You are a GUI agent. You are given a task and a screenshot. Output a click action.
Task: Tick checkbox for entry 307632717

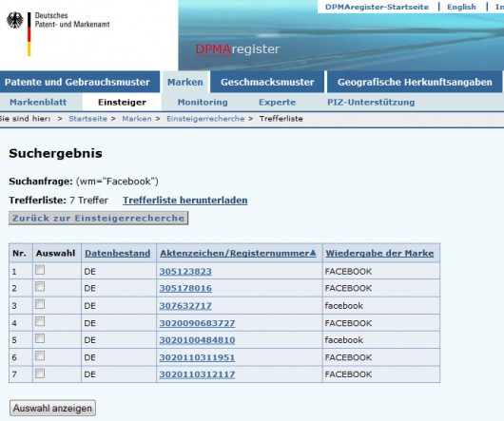pyautogui.click(x=40, y=304)
